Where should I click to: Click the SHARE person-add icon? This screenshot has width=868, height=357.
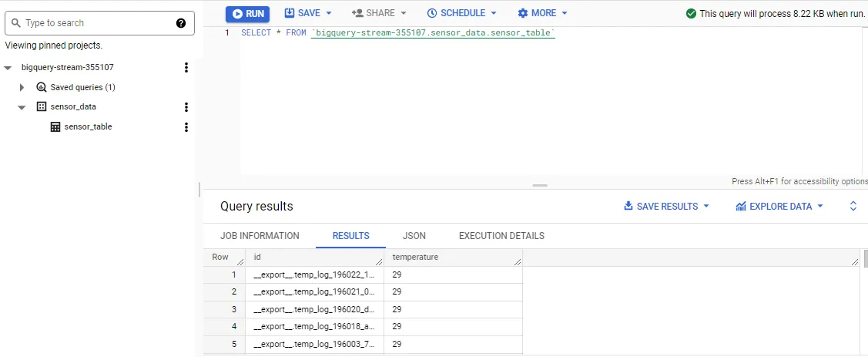(357, 13)
